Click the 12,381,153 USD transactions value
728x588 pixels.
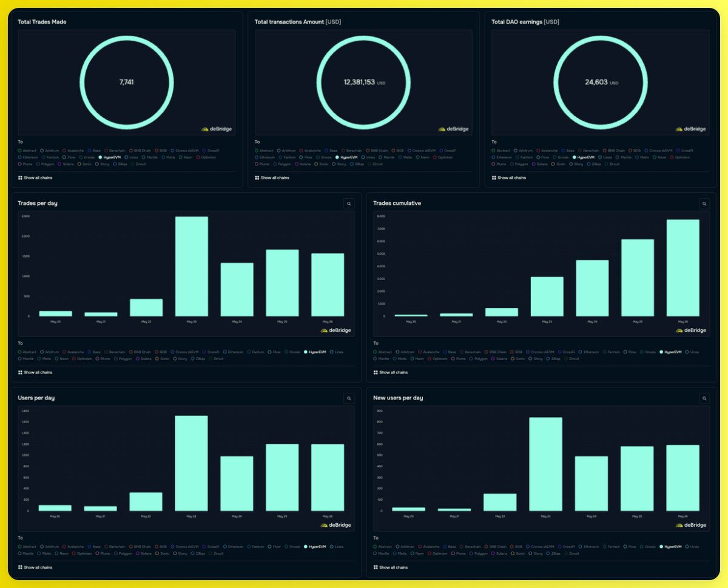[x=364, y=82]
